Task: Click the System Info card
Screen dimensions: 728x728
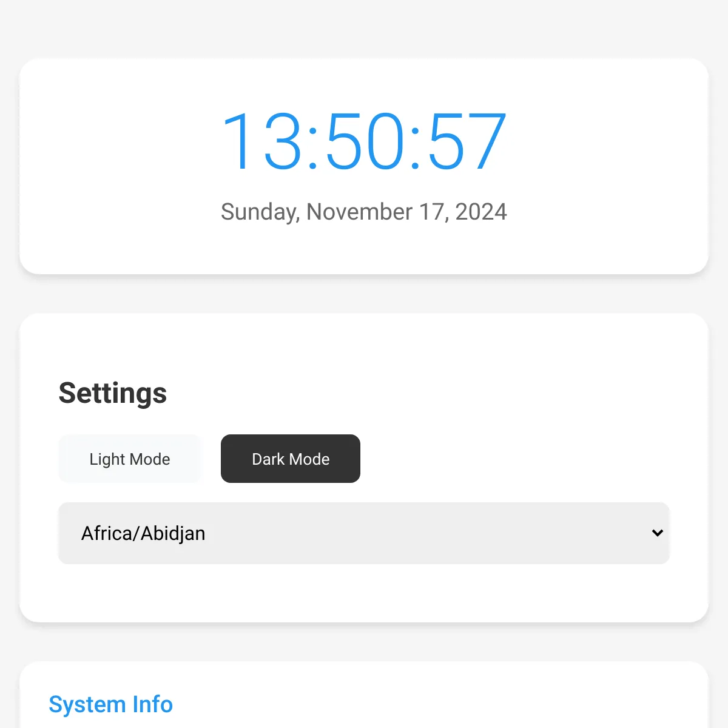Action: point(364,695)
